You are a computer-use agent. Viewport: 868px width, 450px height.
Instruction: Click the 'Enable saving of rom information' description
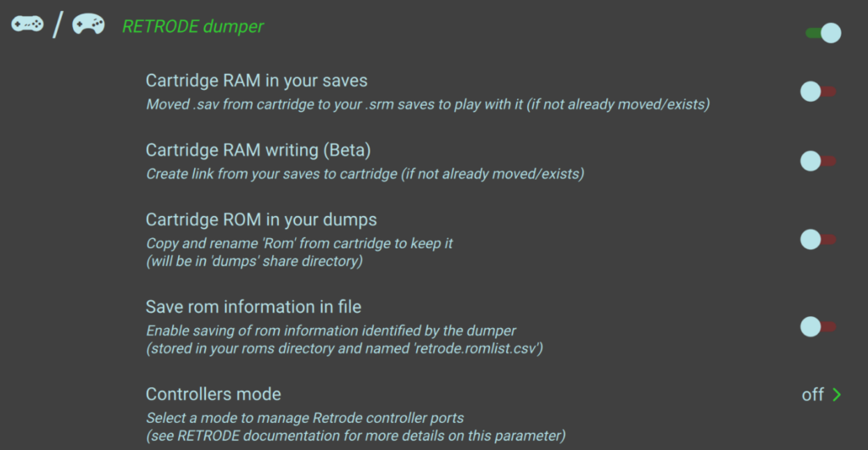(x=331, y=331)
